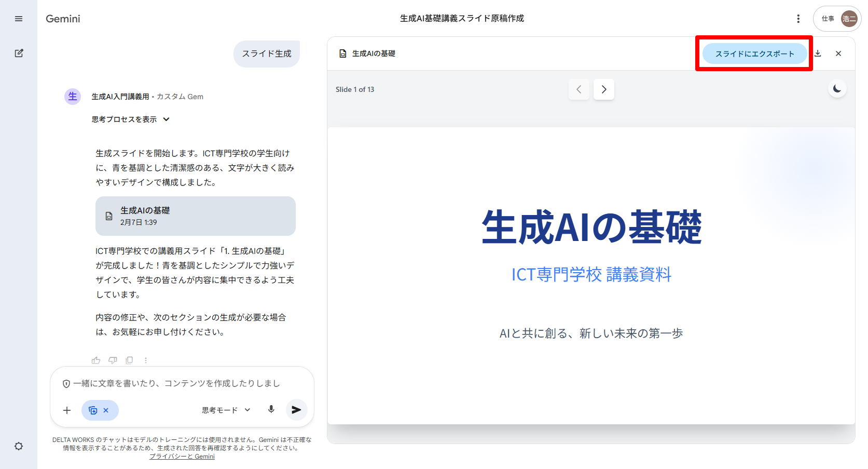Open the three-dot conversation options menu
Screen dimensions: 868x469
pos(798,19)
